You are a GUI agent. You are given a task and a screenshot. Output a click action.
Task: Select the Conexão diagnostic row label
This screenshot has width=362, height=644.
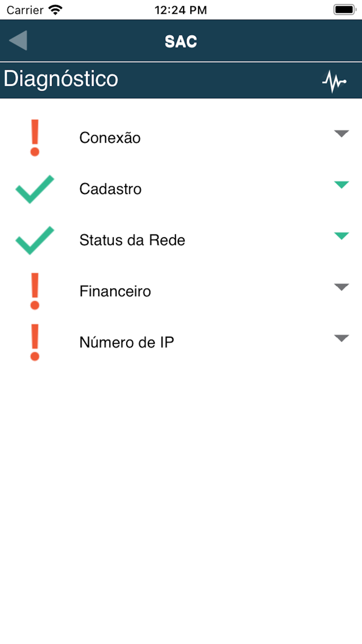click(110, 138)
